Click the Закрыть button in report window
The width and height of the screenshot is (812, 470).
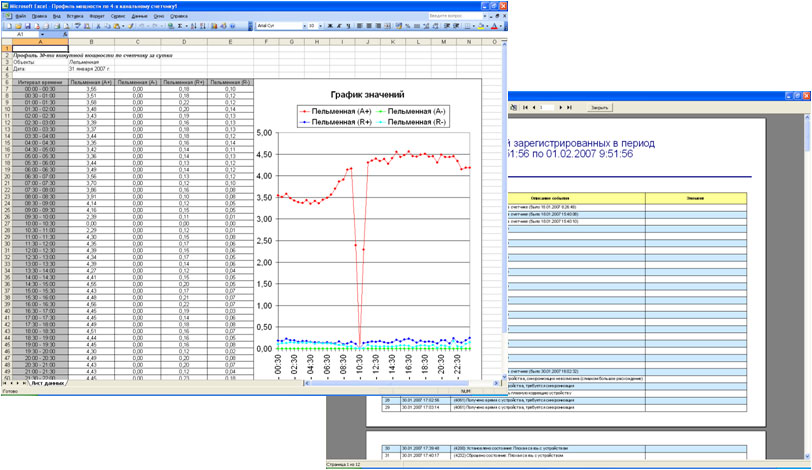[599, 107]
